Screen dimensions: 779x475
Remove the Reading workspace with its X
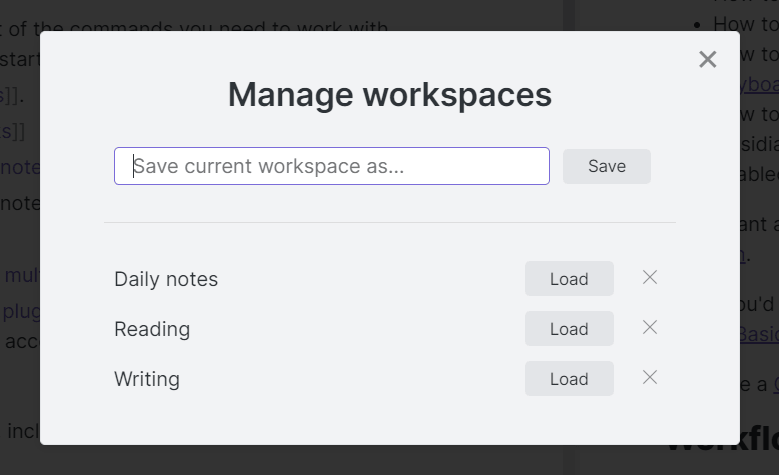coord(650,328)
